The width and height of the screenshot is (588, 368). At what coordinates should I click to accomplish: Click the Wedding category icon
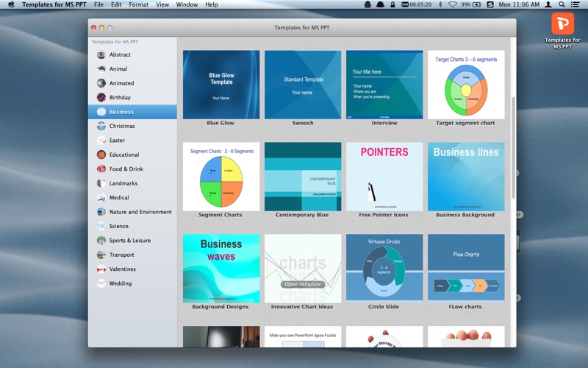pyautogui.click(x=101, y=283)
